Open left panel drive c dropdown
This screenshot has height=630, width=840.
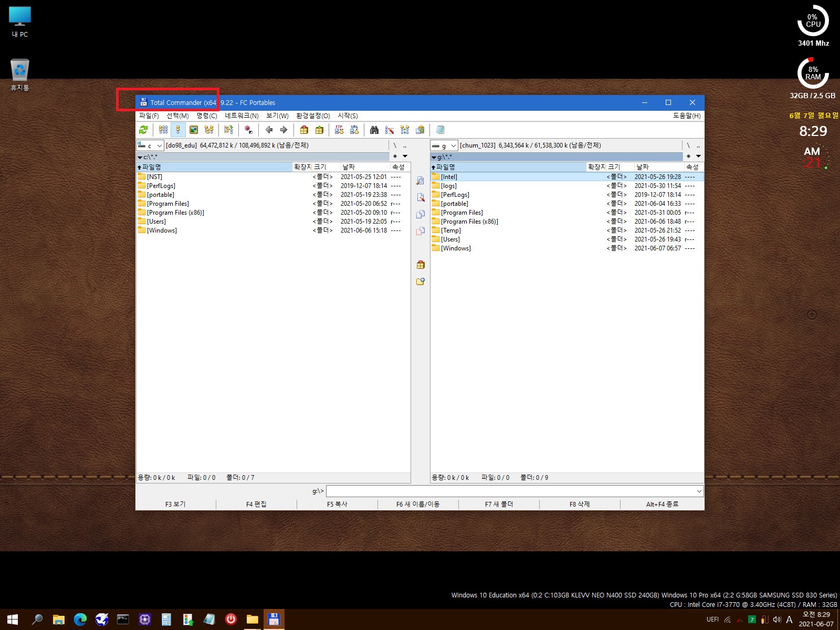coord(150,145)
